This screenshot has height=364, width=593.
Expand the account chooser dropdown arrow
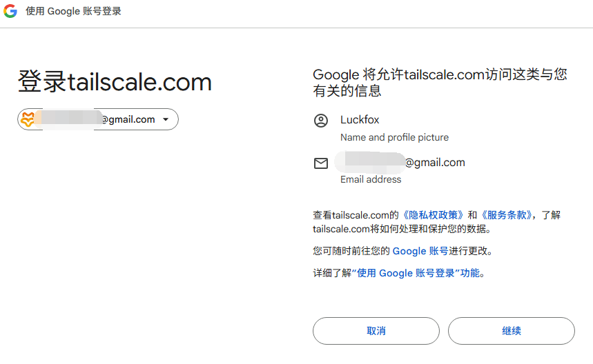click(166, 119)
